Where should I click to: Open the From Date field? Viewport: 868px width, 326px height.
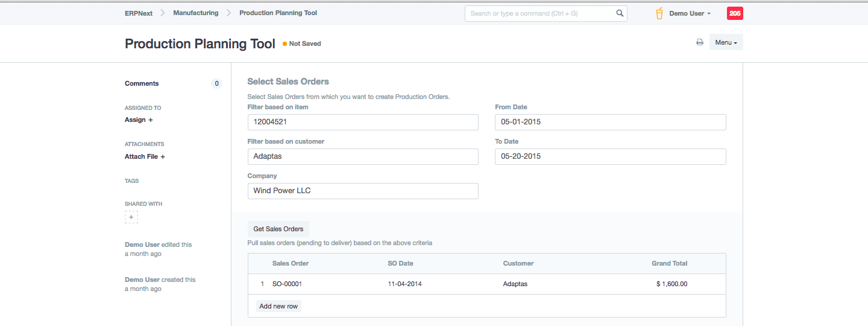point(610,122)
